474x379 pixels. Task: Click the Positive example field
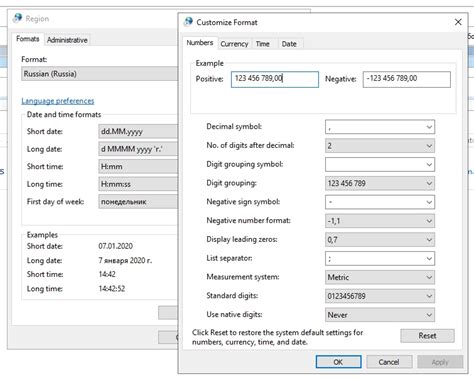tap(275, 79)
